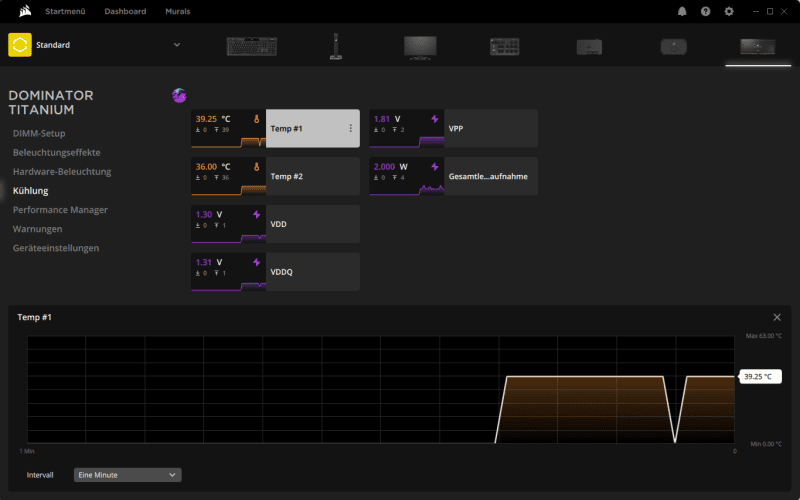Select the Temp #2 sensor tile

point(276,177)
